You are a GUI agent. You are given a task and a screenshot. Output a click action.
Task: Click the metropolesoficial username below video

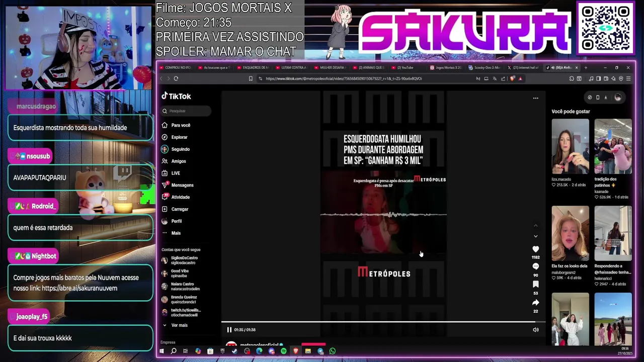(x=260, y=345)
